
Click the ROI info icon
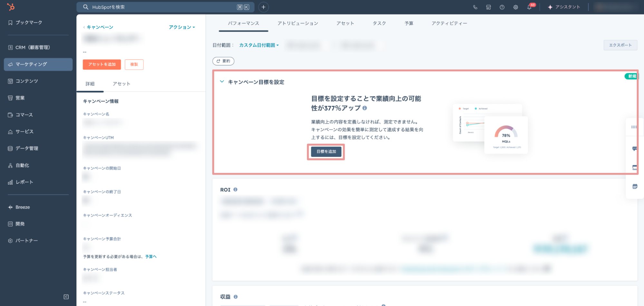point(235,190)
